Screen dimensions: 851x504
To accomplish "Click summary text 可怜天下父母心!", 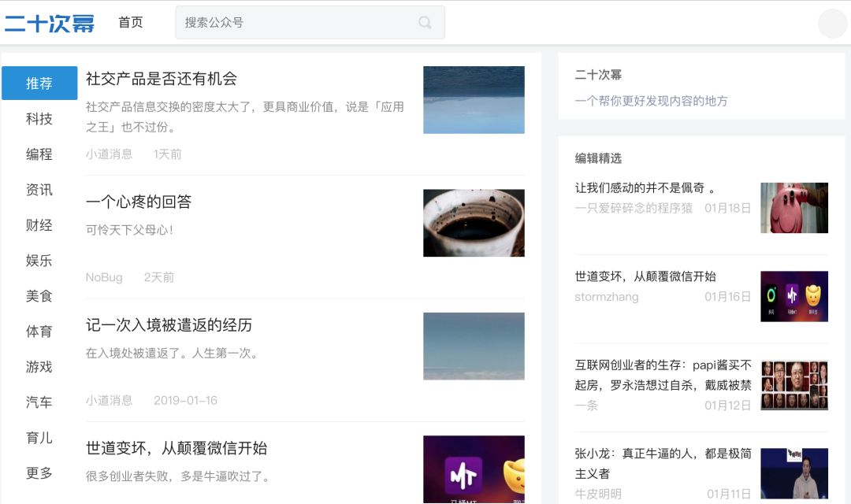I will pyautogui.click(x=130, y=230).
